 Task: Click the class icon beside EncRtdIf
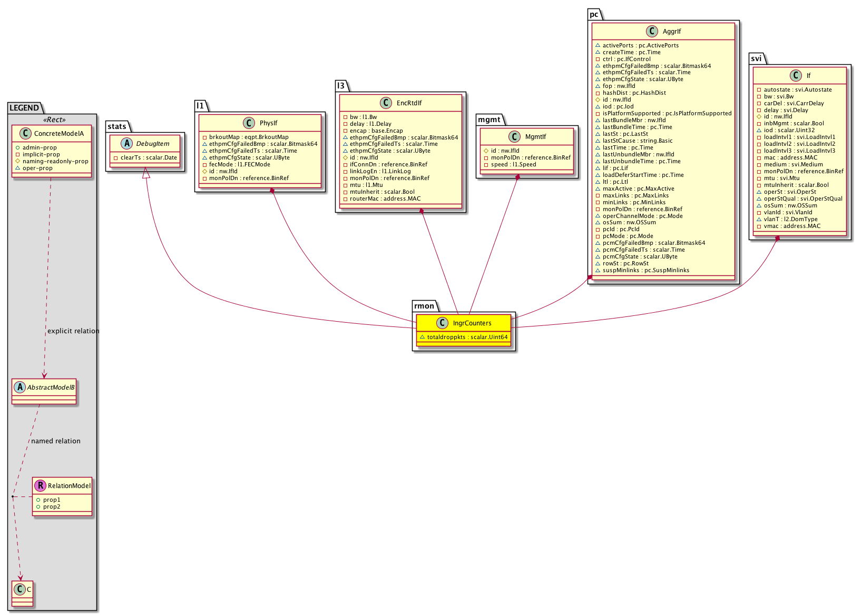(385, 103)
